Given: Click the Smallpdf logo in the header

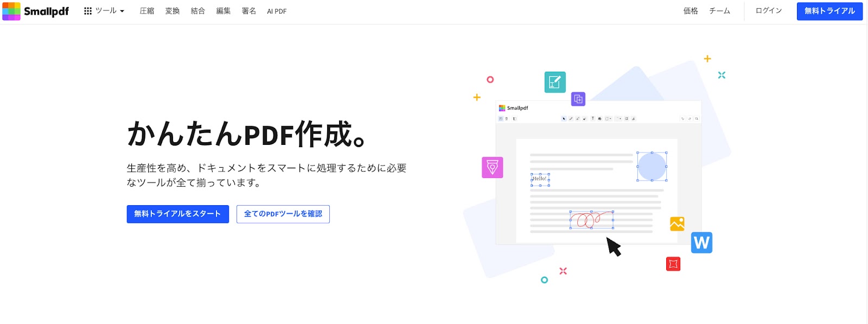Looking at the screenshot, I should pyautogui.click(x=36, y=11).
